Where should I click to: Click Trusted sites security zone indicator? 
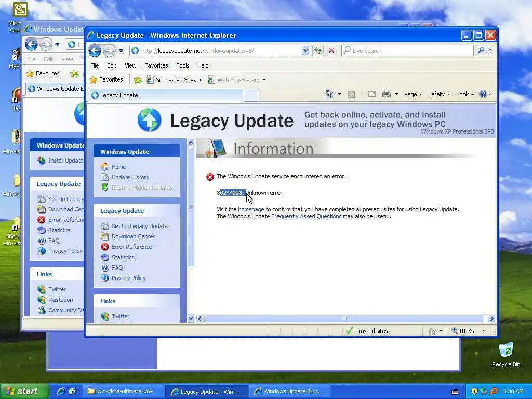click(x=366, y=331)
